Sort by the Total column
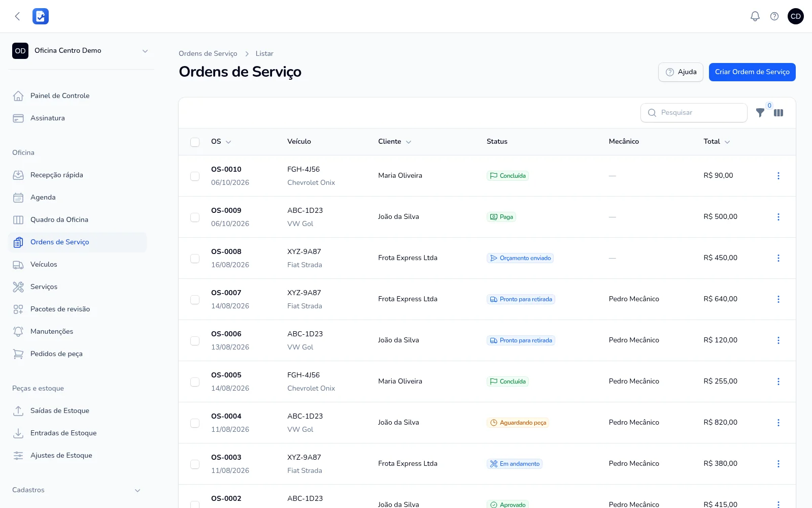The height and width of the screenshot is (508, 812). pos(717,142)
